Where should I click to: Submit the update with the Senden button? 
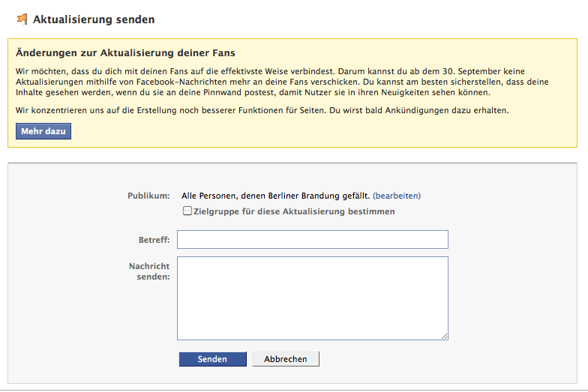pyautogui.click(x=213, y=358)
